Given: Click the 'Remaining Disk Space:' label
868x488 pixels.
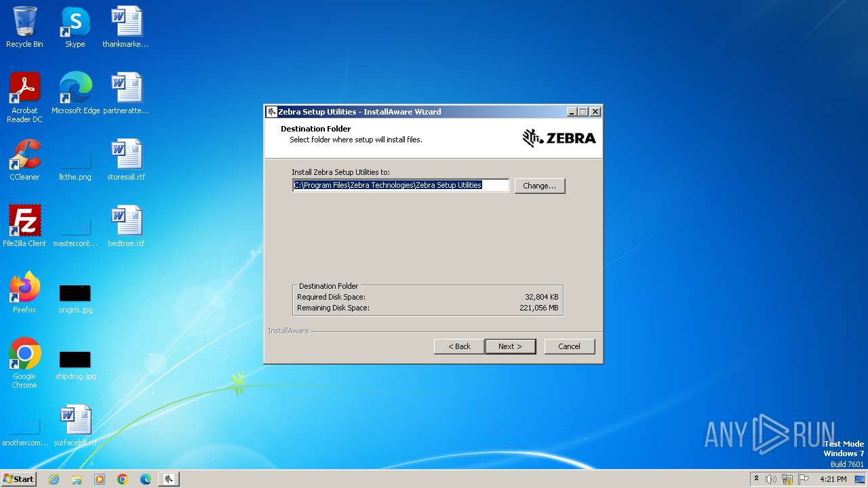Looking at the screenshot, I should pos(333,308).
